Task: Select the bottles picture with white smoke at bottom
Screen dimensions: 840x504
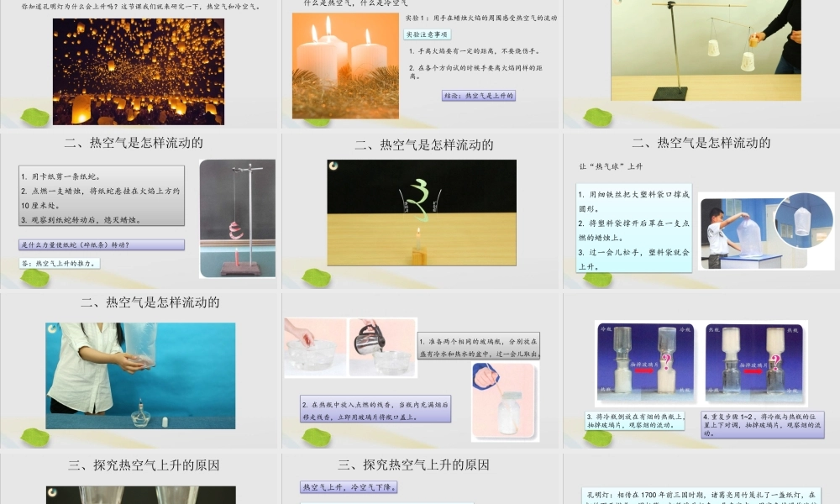Action: pos(645,363)
